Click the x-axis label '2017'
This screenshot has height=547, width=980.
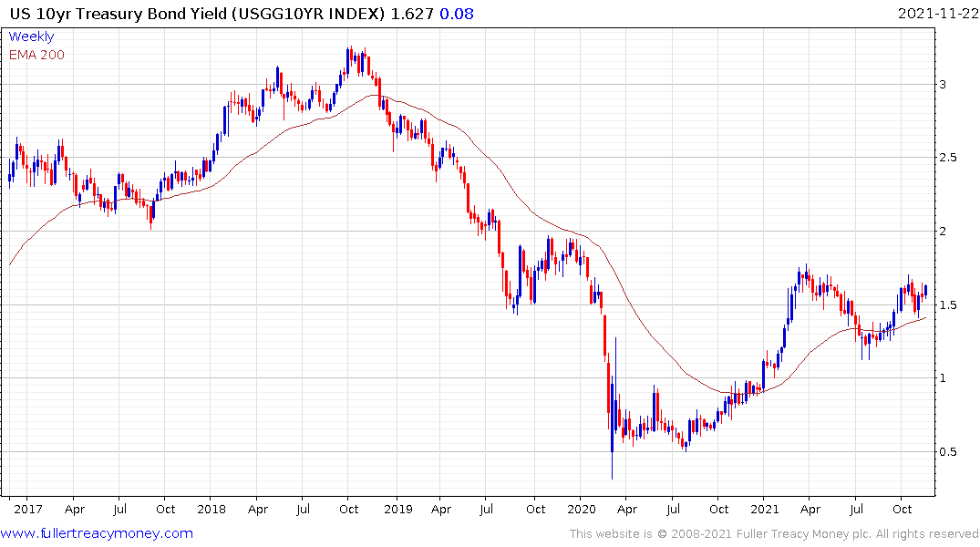(x=27, y=509)
